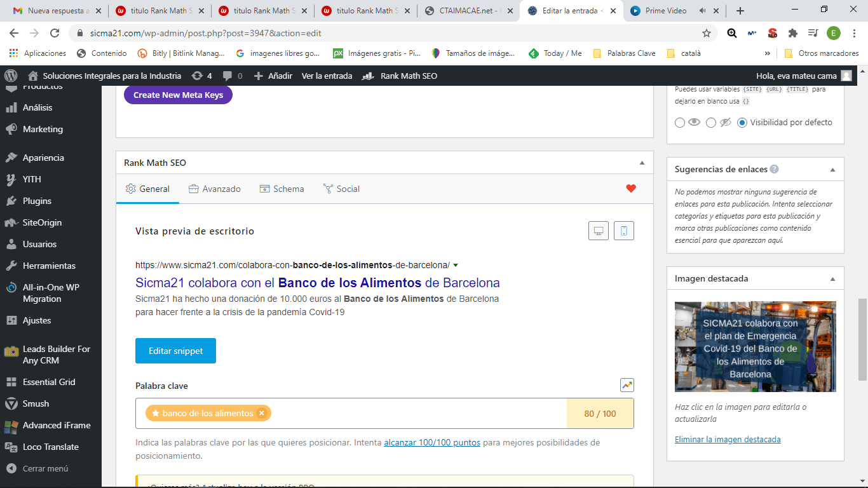
Task: Open Ajustes settings menu
Action: pos(37,320)
